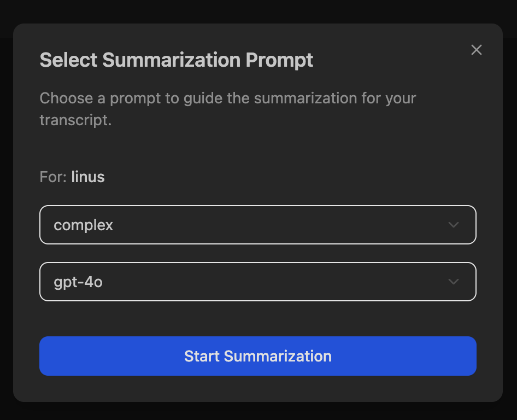
Task: Open the complex prompt dropdown
Action: (x=258, y=225)
